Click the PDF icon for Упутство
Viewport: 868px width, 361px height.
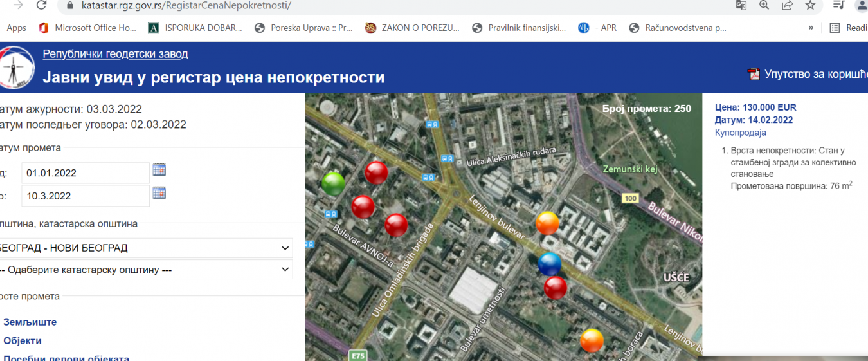click(x=754, y=74)
